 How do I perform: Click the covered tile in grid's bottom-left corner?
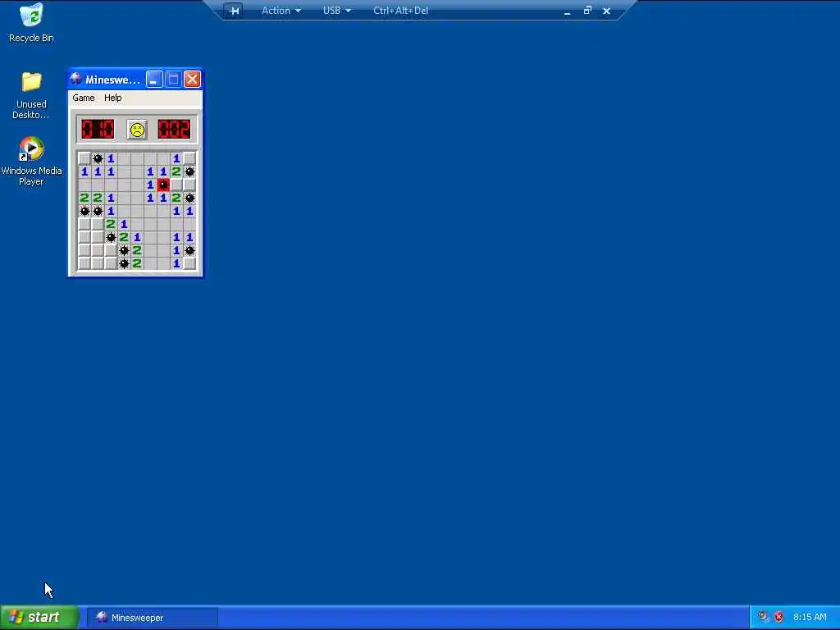pos(84,263)
